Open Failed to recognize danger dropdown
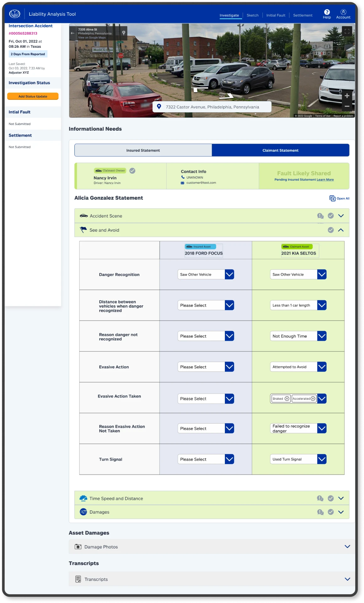Image resolution: width=364 pixels, height=603 pixels. pos(298,428)
